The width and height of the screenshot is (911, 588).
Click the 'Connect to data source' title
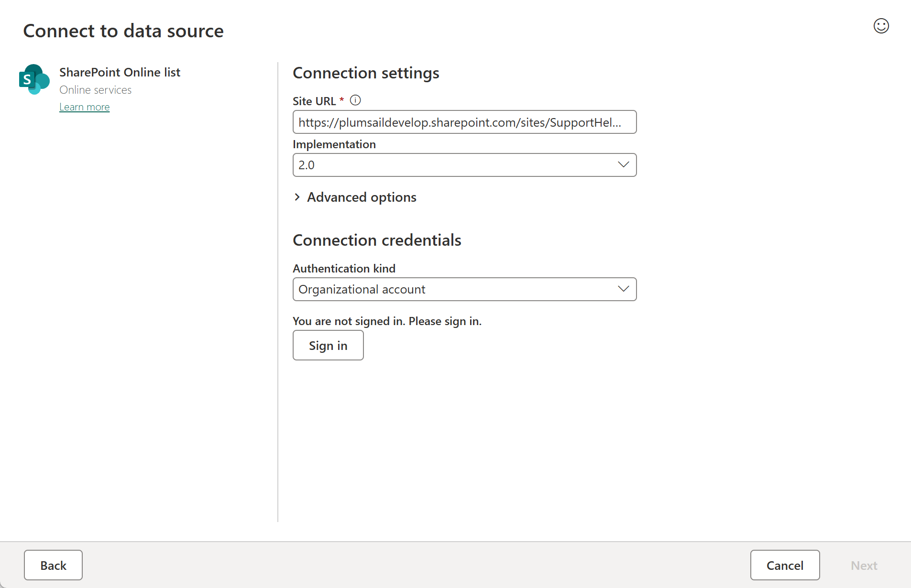point(123,31)
